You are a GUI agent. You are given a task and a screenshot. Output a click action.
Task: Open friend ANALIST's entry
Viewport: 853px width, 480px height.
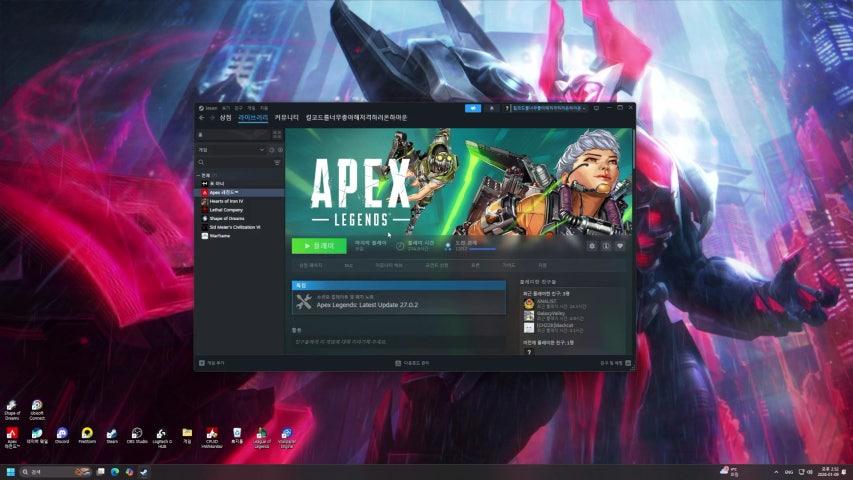pos(555,304)
